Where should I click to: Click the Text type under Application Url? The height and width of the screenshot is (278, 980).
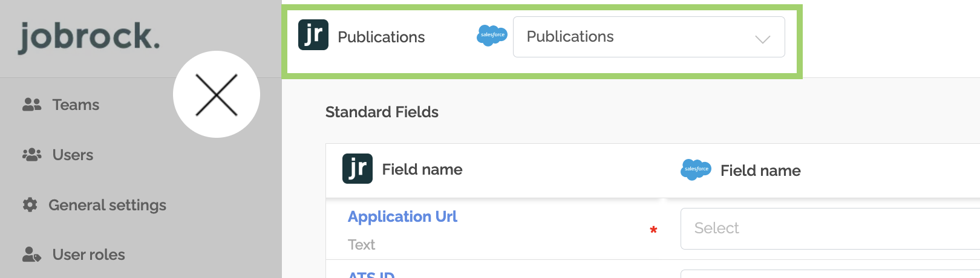(x=361, y=245)
